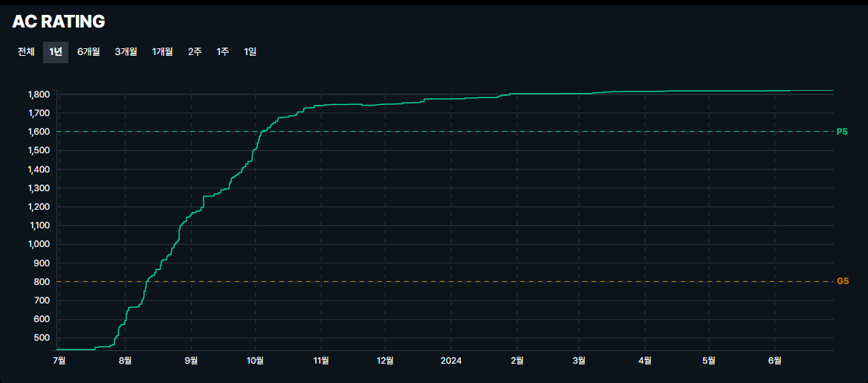Show the 1주 range

[223, 52]
